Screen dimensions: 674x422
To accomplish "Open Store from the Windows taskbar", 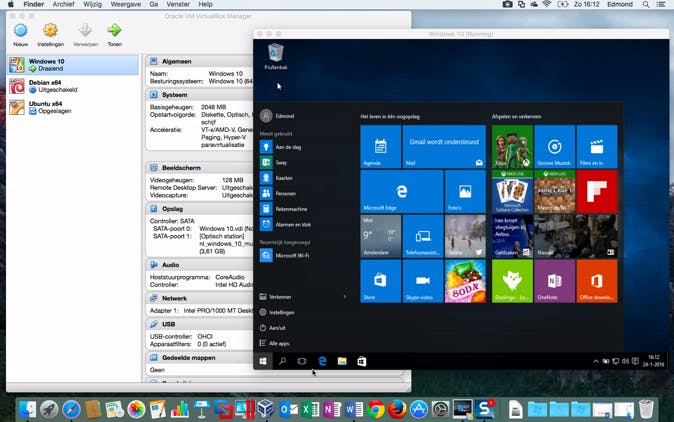I will [362, 361].
